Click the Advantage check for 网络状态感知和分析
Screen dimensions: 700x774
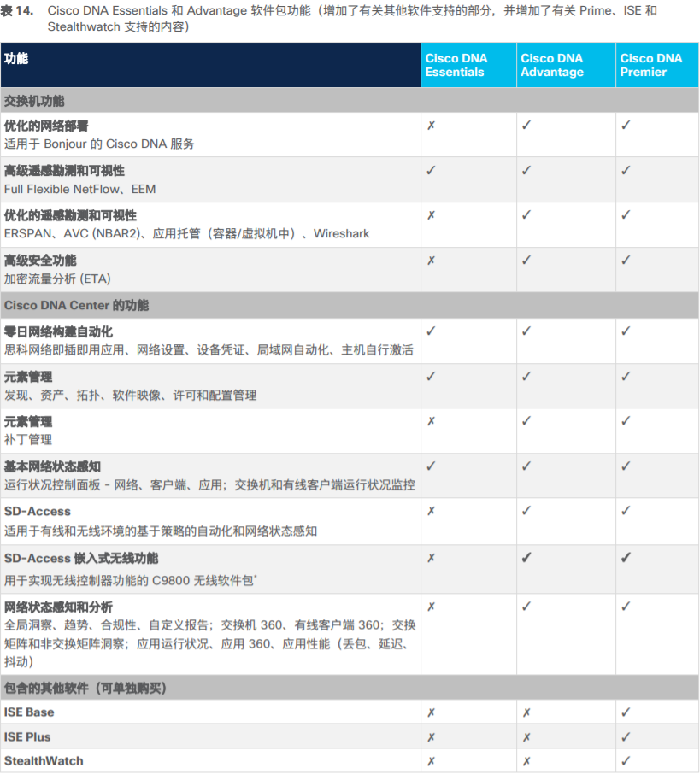coord(526,607)
